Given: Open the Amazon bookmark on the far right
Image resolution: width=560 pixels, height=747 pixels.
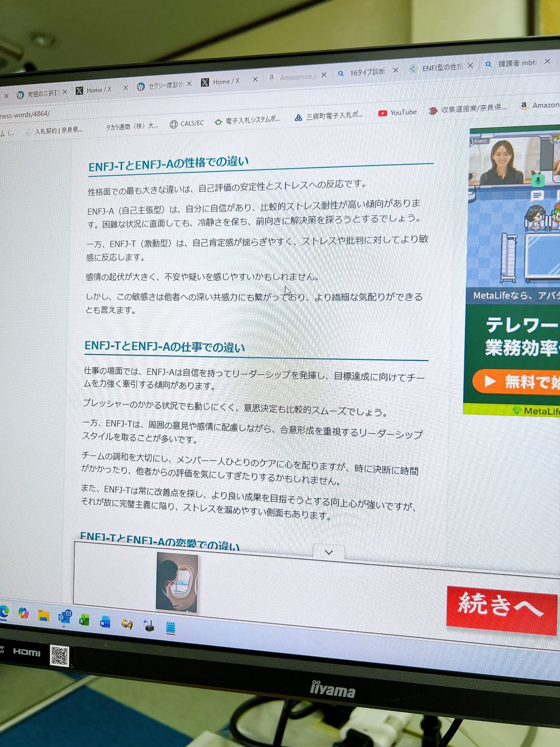Looking at the screenshot, I should 543,106.
